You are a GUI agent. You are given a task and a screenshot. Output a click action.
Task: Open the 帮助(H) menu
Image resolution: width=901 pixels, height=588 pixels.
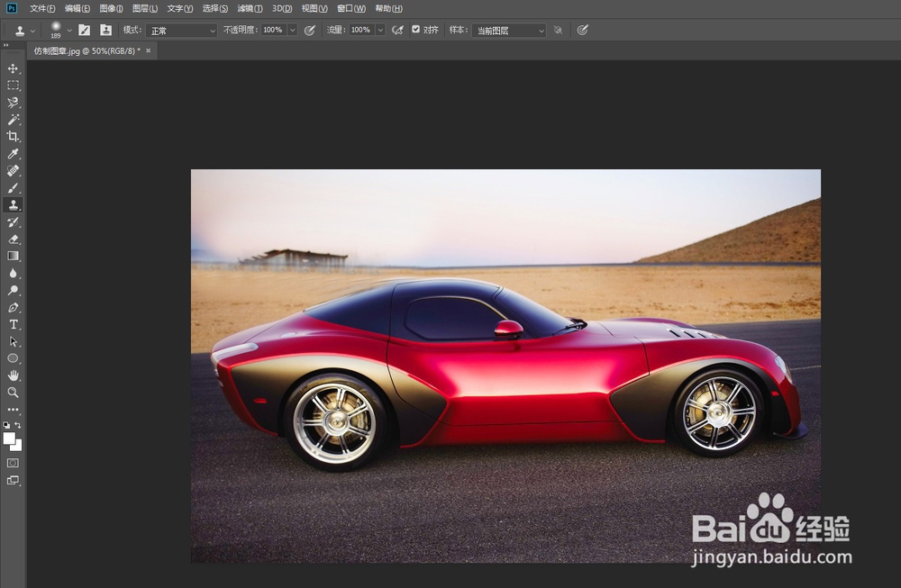pos(388,9)
